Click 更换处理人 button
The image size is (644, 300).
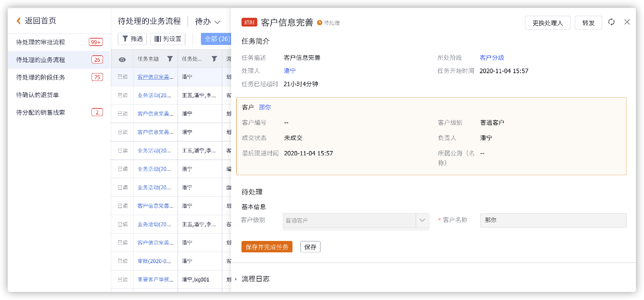click(547, 23)
